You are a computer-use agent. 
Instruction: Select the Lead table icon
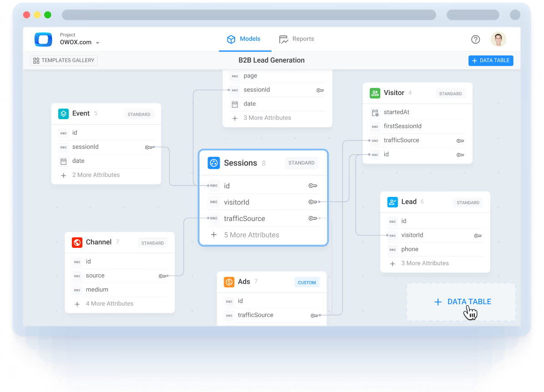click(x=392, y=202)
